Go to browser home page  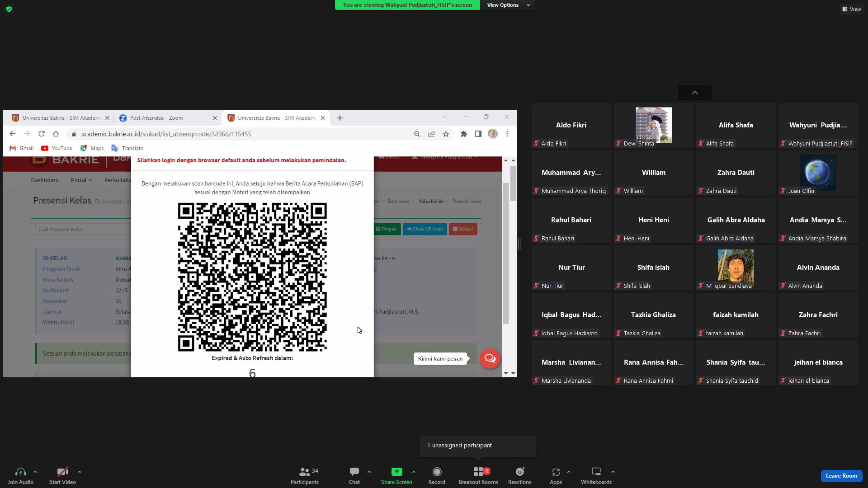(x=56, y=134)
